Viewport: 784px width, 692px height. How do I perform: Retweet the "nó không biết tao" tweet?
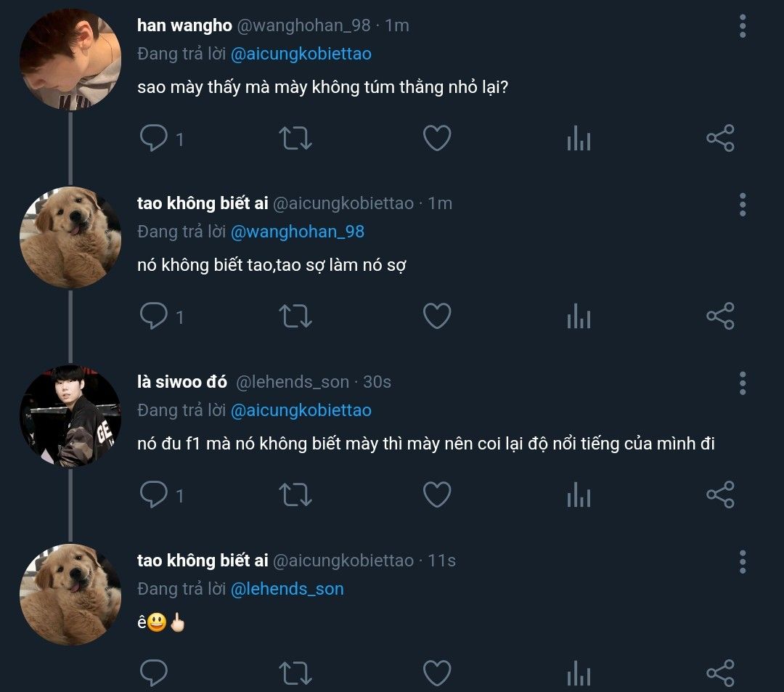click(x=295, y=317)
